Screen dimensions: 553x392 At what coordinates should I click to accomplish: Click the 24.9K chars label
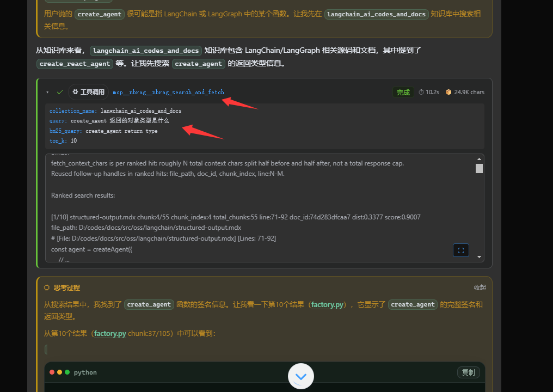469,92
